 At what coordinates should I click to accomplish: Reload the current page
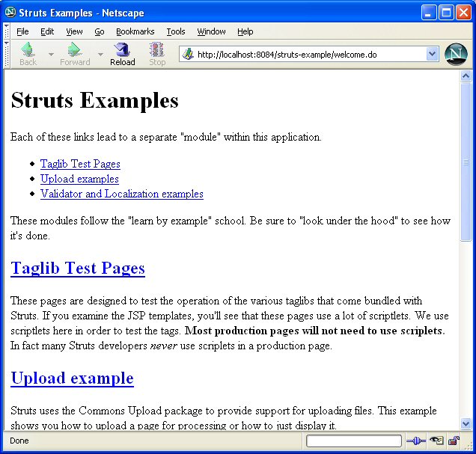[122, 55]
